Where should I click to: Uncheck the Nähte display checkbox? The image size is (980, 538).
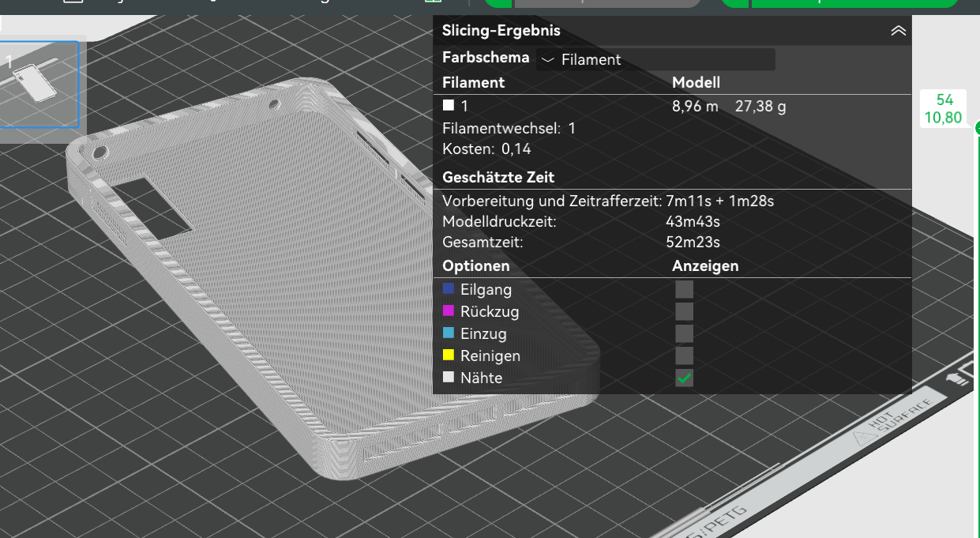pos(684,378)
